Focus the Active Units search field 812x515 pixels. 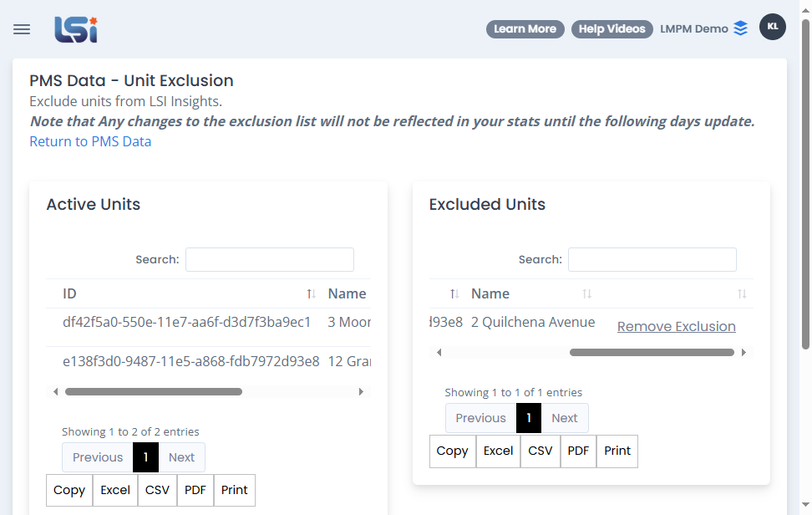[270, 259]
